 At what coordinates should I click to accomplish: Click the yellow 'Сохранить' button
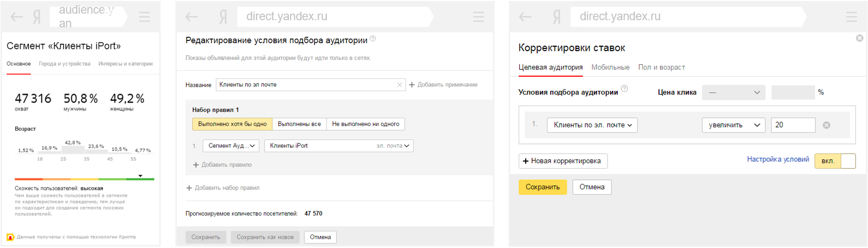542,187
